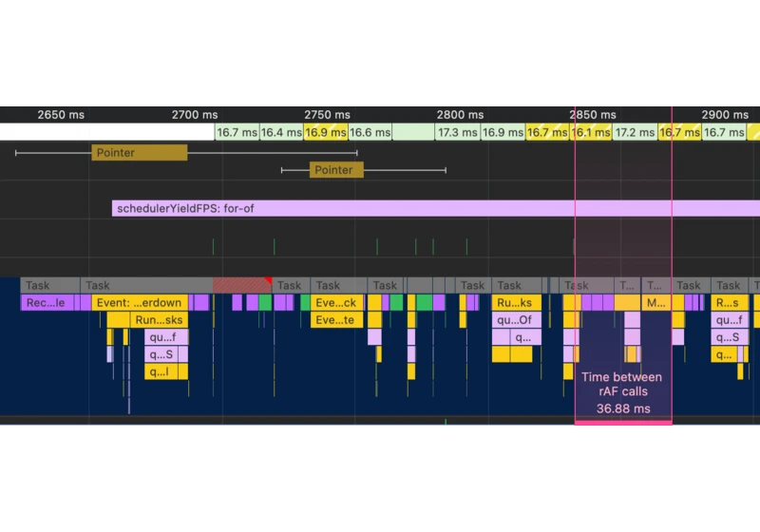Select the q...S block under Run...sks

(161, 354)
